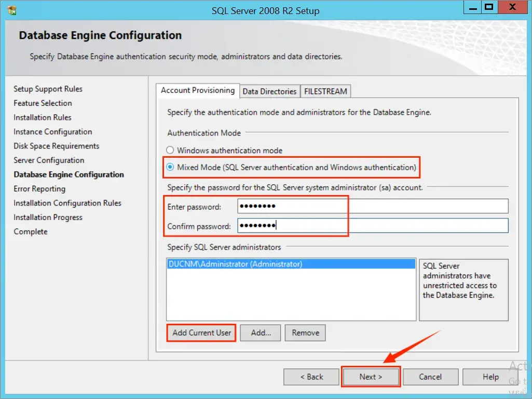Click Back to return to previous step
This screenshot has width=532, height=399.
point(311,377)
